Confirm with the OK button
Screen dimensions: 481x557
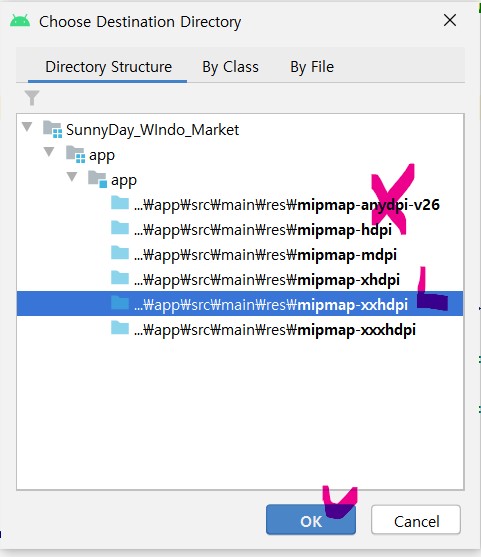coord(311,520)
